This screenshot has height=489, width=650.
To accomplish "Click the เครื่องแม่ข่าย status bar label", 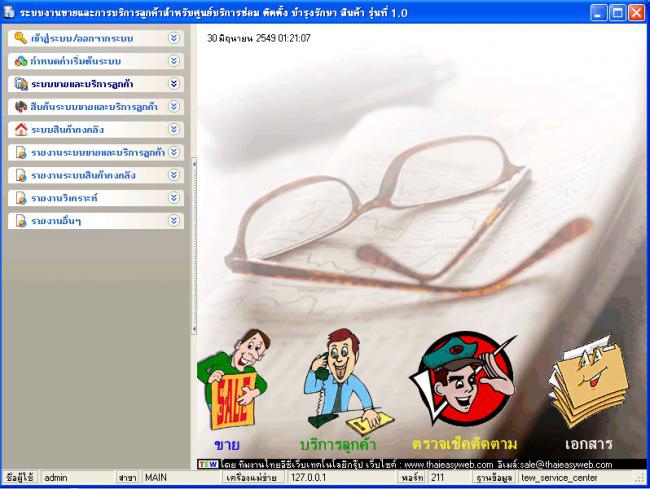I will 252,477.
